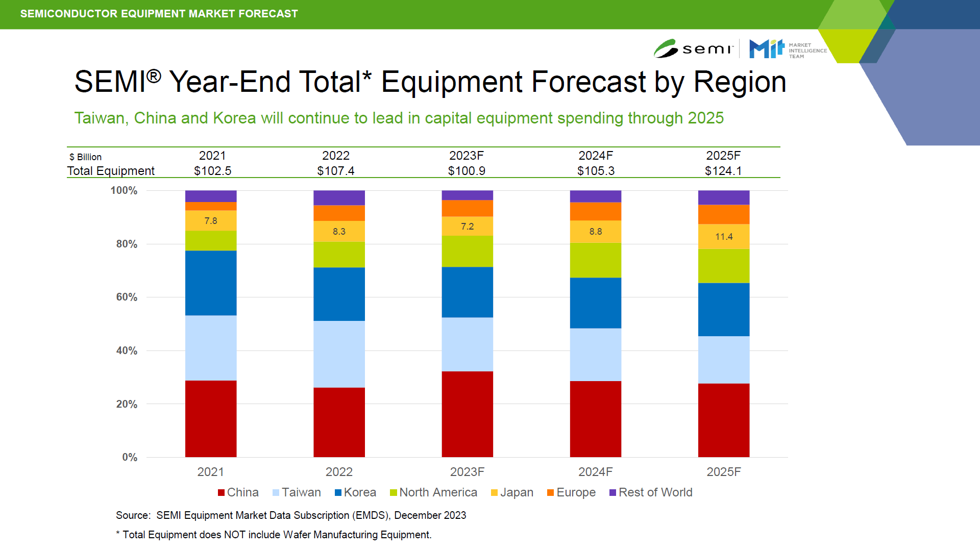The image size is (980, 551).
Task: Select the Korea blue legend swatch
Action: point(338,493)
